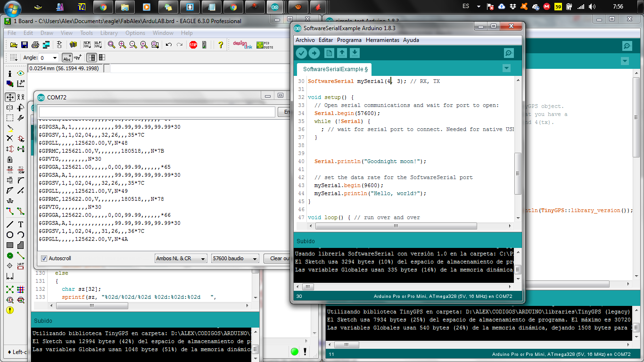Click EAGLE Zoom fit icon
The width and height of the screenshot is (644, 362).
(112, 45)
